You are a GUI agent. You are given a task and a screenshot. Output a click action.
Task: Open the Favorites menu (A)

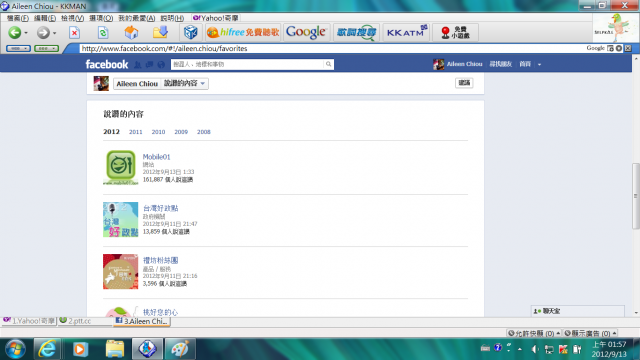click(137, 18)
